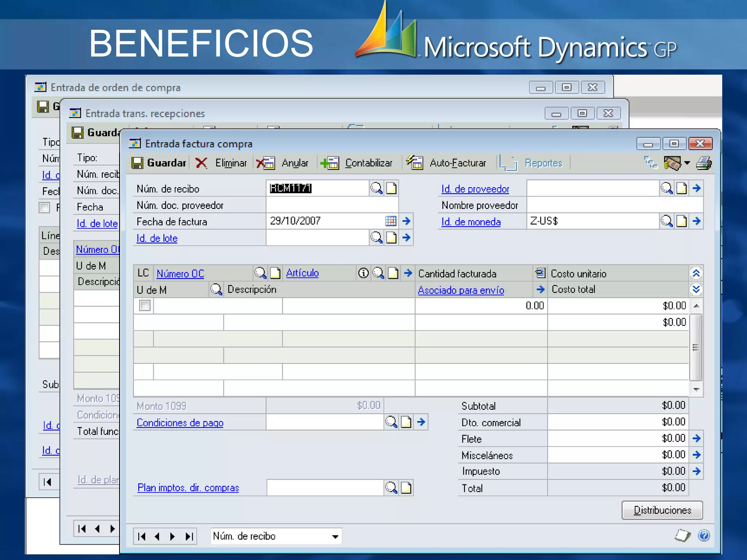Click expansion arrow next to Fecha de factura
The height and width of the screenshot is (560, 747).
tap(406, 221)
